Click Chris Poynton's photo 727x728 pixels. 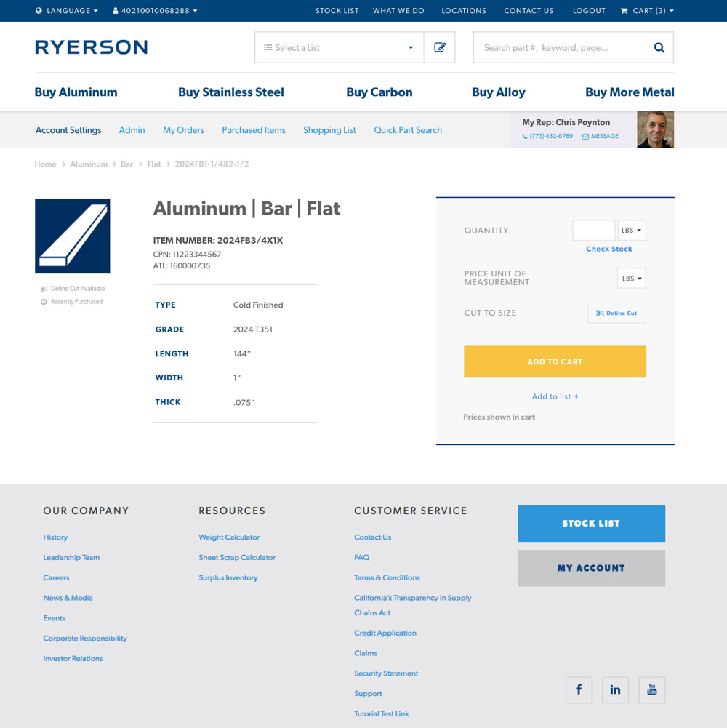point(655,129)
